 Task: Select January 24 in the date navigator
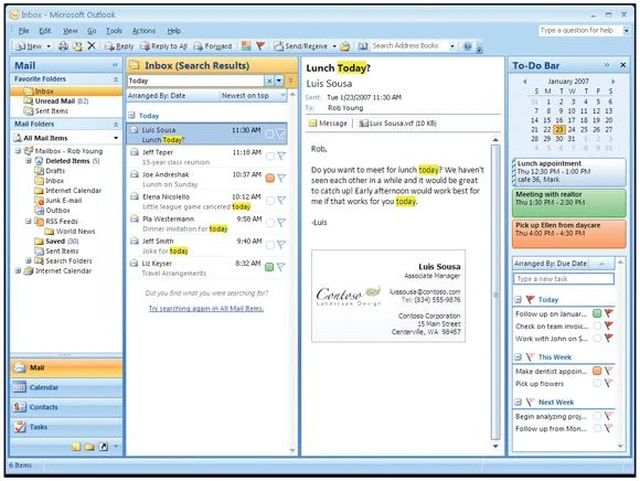[572, 129]
